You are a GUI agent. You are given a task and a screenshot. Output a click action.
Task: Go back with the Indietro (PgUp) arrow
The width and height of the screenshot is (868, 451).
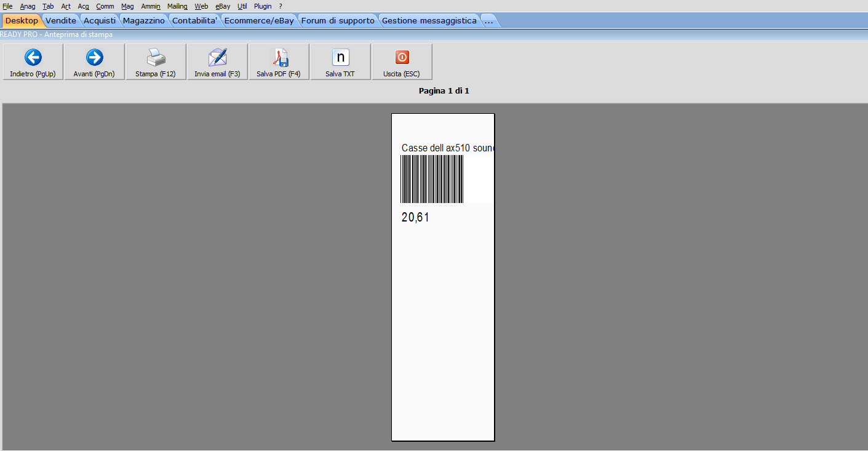pos(33,62)
